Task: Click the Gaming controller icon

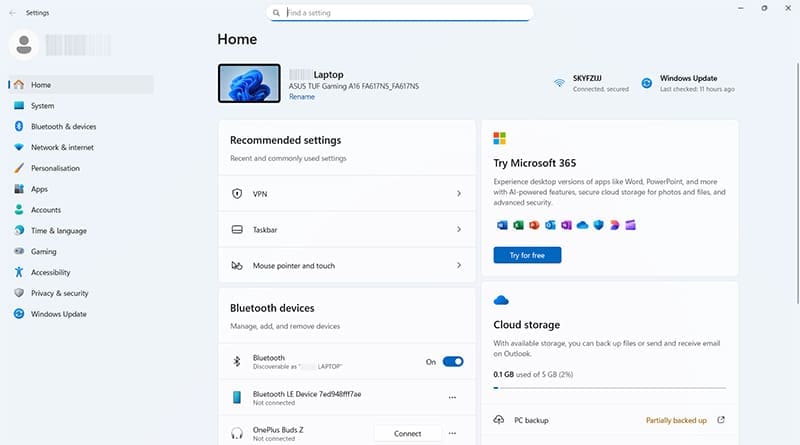Action: [x=19, y=251]
